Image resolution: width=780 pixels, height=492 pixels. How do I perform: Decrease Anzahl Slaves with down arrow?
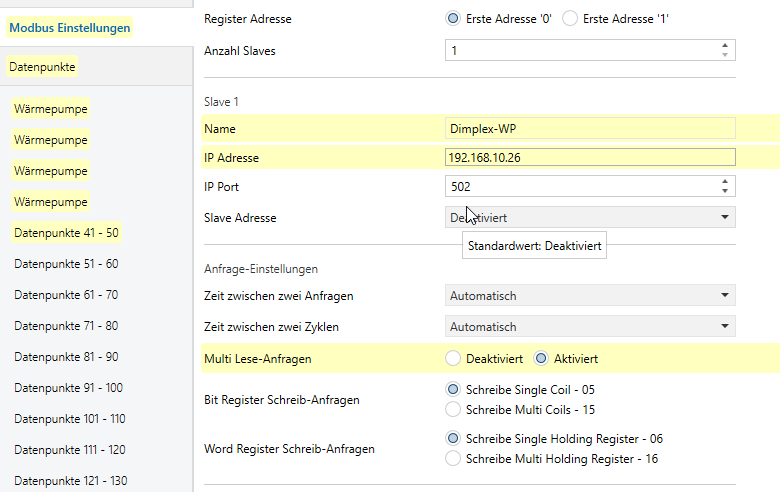(725, 55)
